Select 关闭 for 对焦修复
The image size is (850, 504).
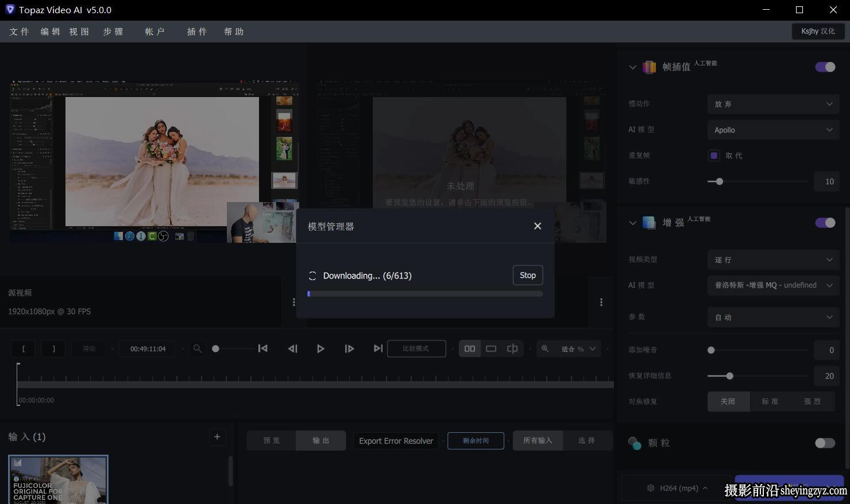coord(728,401)
